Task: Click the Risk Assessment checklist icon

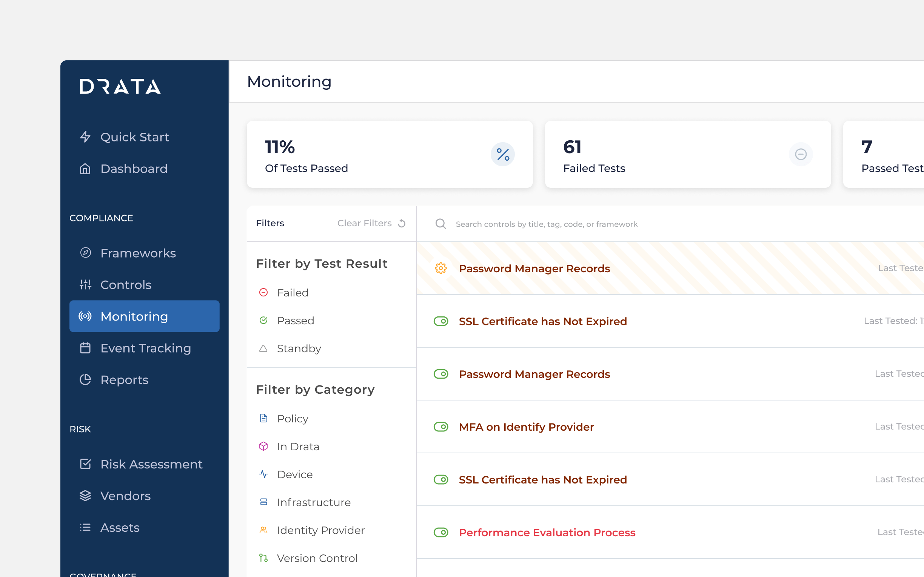Action: [85, 464]
